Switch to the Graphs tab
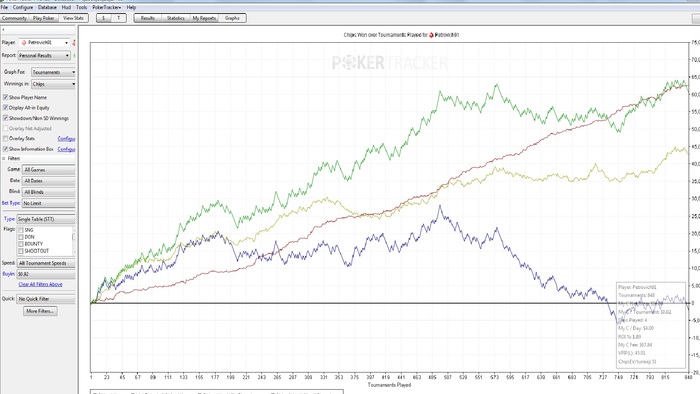Image resolution: width=700 pixels, height=394 pixels. coord(232,18)
